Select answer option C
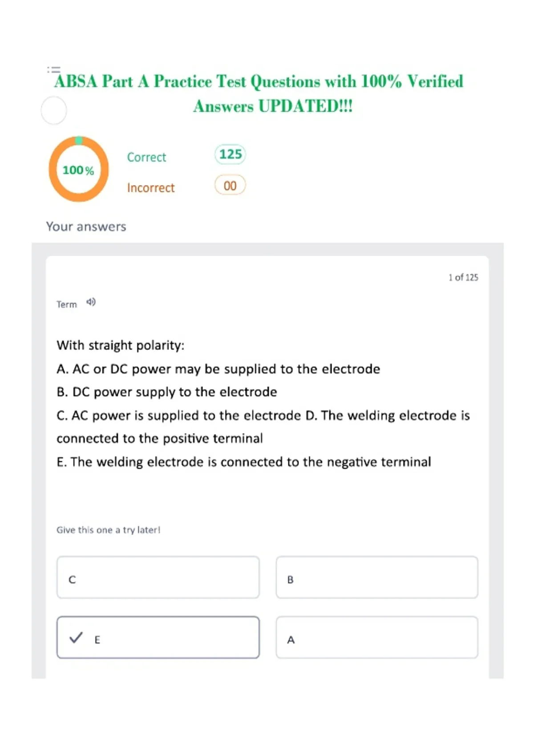This screenshot has height=756, width=534. pyautogui.click(x=158, y=577)
